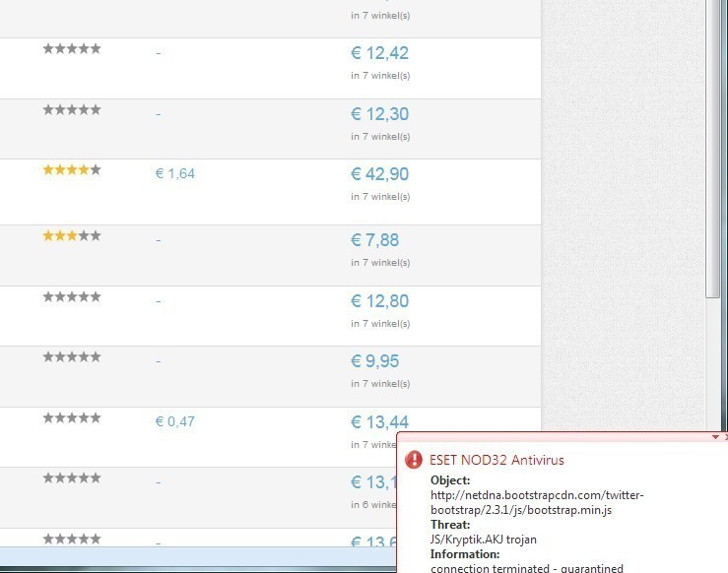Click the three-gold-star rating beside € 7,88
This screenshot has width=728, height=573.
click(x=72, y=236)
